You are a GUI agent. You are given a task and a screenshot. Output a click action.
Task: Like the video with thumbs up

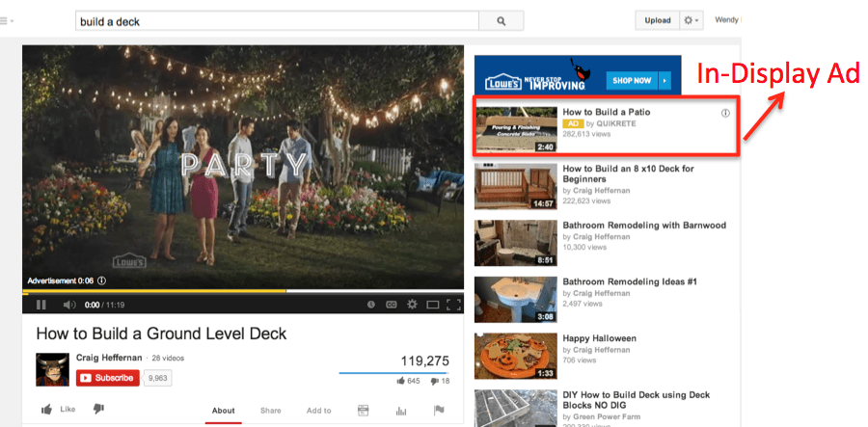click(58, 410)
